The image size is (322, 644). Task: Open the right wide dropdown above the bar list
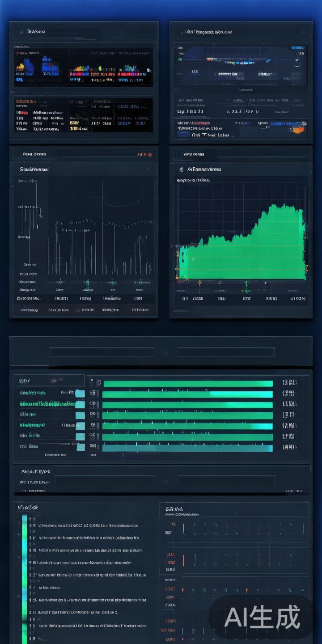point(226,352)
